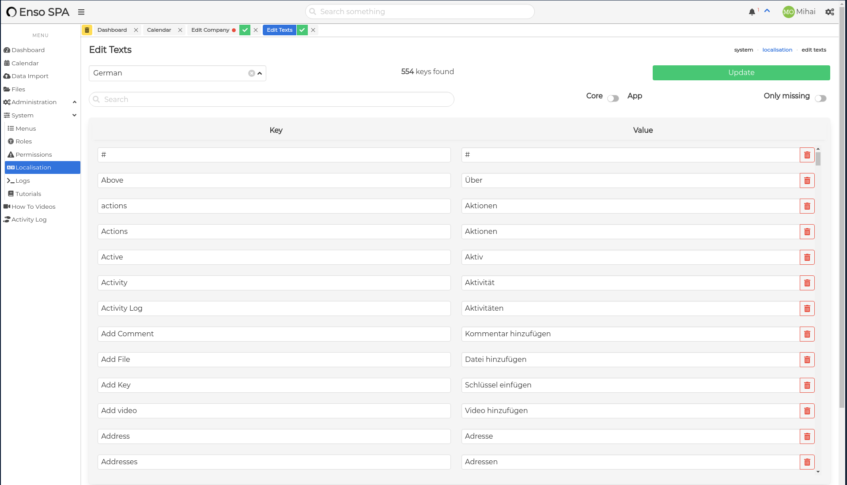The height and width of the screenshot is (485, 847).
Task: Click green check on Edit Company tab
Action: 245,30
